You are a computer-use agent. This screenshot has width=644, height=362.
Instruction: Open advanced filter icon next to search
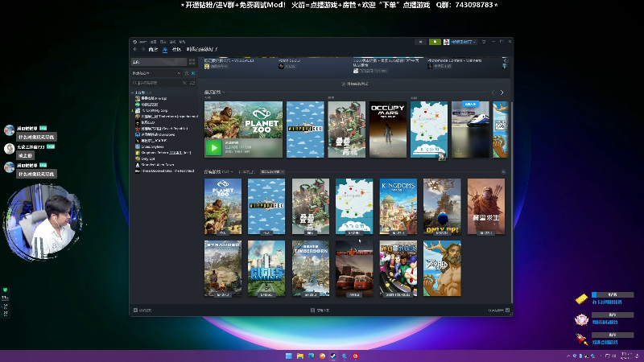click(x=192, y=83)
